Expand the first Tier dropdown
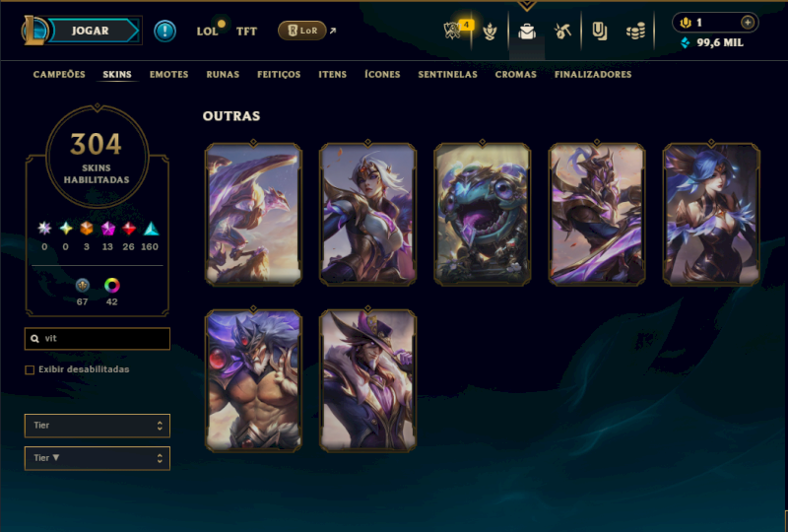 coord(97,426)
